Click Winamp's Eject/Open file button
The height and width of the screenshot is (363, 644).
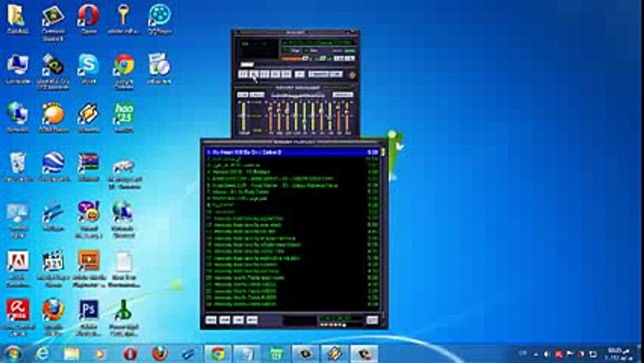pyautogui.click(x=300, y=74)
